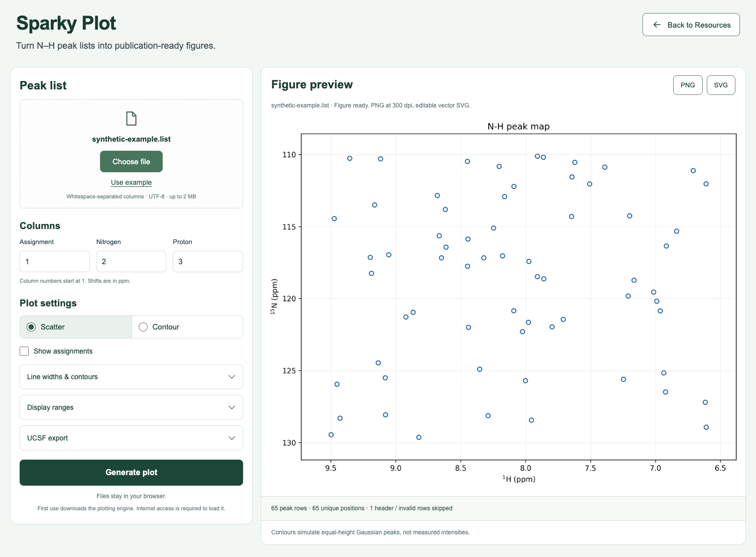Click the Figure ready status line
This screenshot has width=756, height=557.
point(371,105)
